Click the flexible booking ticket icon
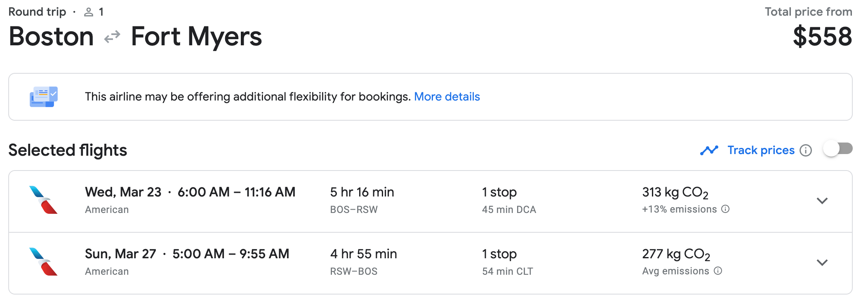The width and height of the screenshot is (868, 304). tap(44, 97)
